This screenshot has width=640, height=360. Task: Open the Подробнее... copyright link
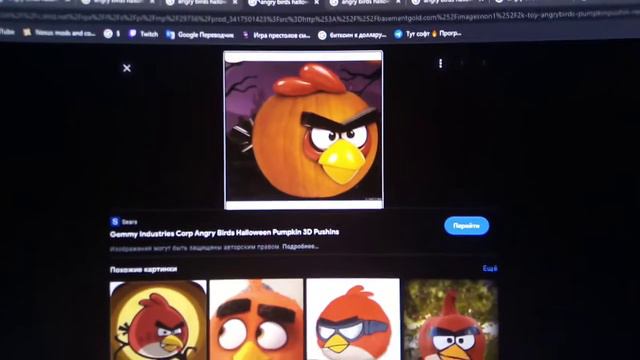(x=300, y=247)
